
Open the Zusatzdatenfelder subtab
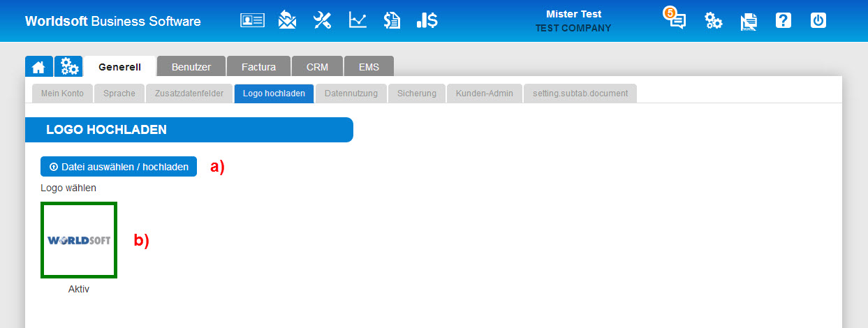click(189, 93)
